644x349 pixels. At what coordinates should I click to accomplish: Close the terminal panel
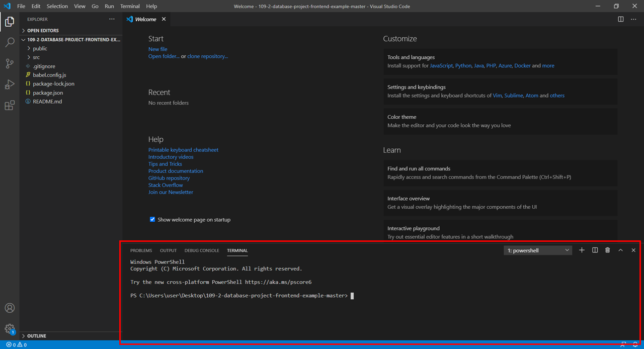pyautogui.click(x=633, y=250)
